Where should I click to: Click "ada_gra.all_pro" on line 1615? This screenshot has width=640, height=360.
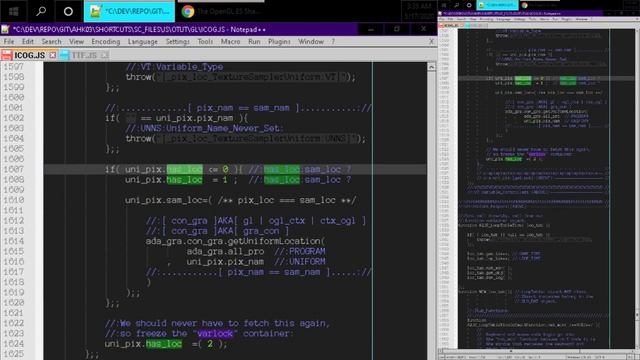click(x=225, y=251)
